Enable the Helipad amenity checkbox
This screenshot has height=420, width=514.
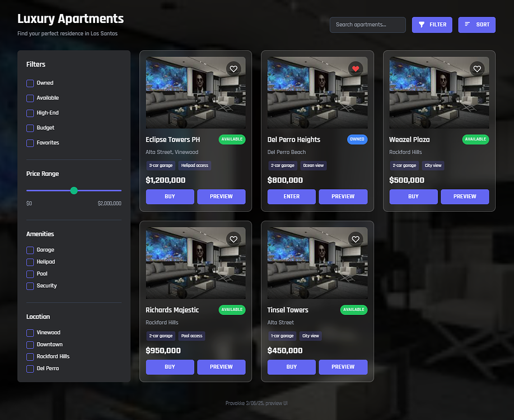click(x=29, y=262)
